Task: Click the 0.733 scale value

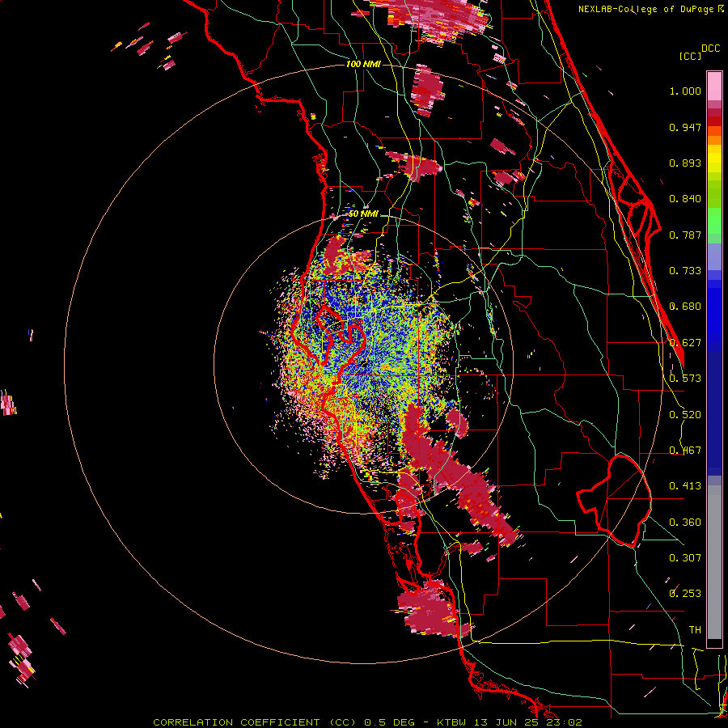Action: point(685,271)
